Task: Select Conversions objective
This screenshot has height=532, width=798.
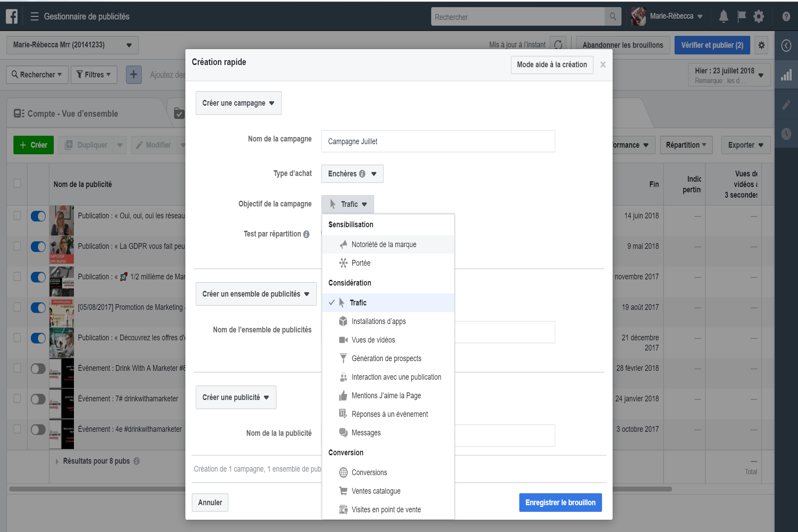Action: (x=388, y=473)
